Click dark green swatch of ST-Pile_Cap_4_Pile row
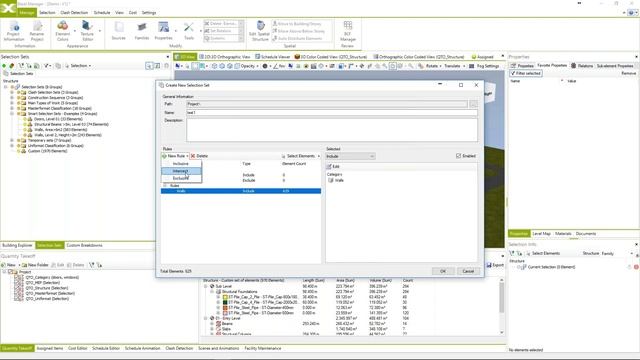This screenshot has width=640, height=360. [225, 302]
